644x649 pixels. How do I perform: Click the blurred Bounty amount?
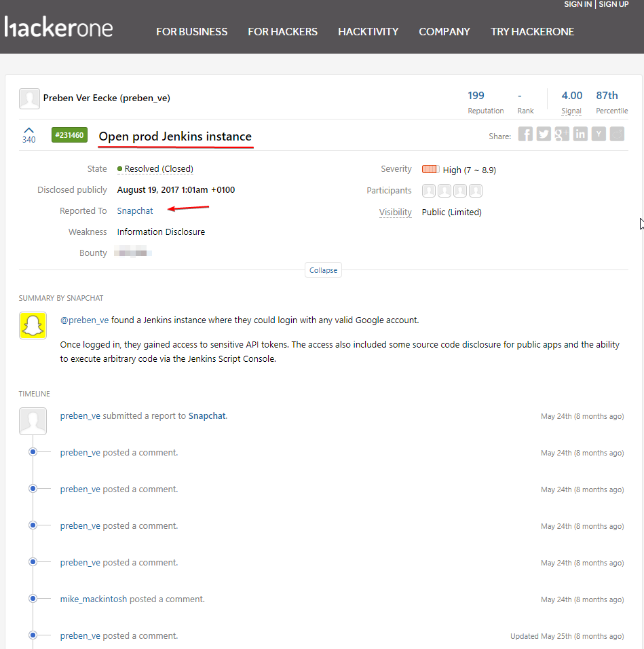(x=133, y=252)
